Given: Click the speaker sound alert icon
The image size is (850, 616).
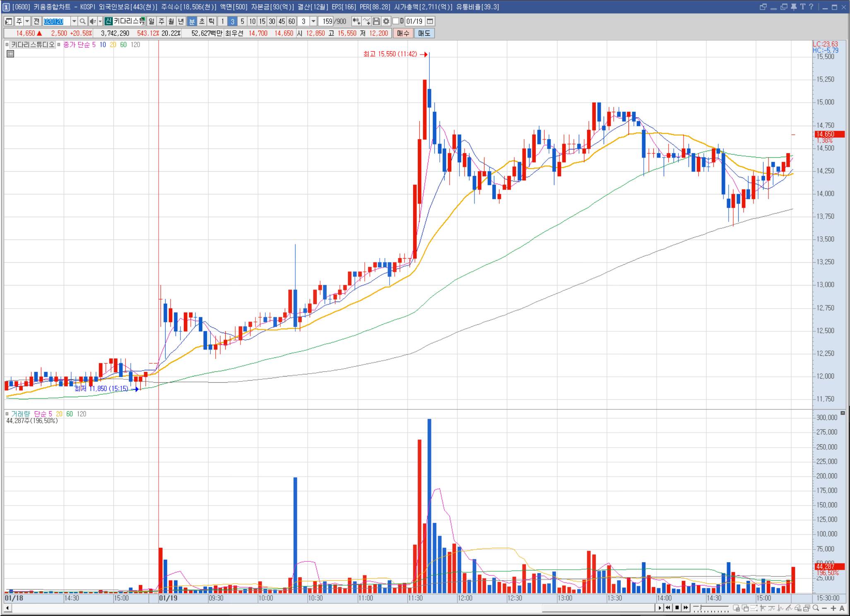Looking at the screenshot, I should tap(92, 21).
